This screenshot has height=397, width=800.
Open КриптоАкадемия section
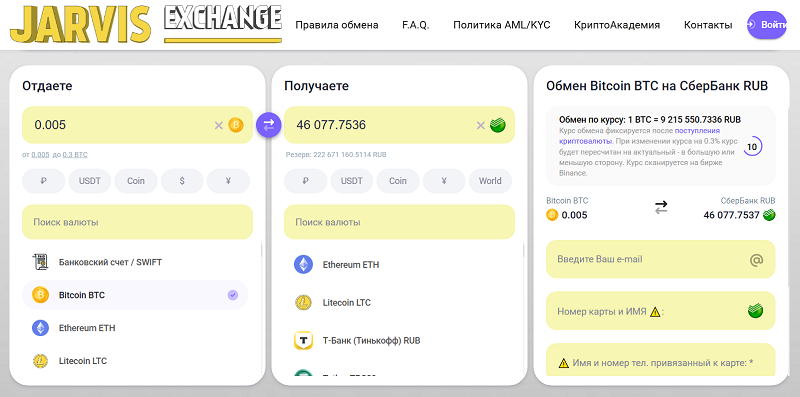click(x=617, y=24)
